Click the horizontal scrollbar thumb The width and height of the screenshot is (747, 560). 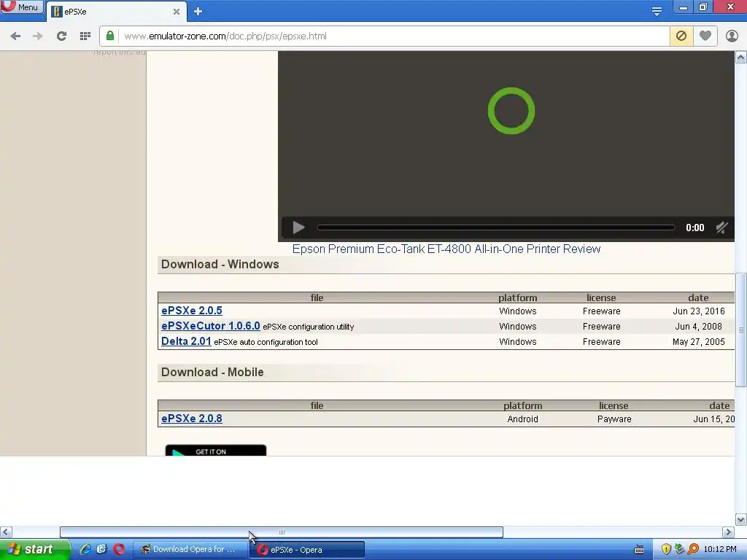pos(282,532)
